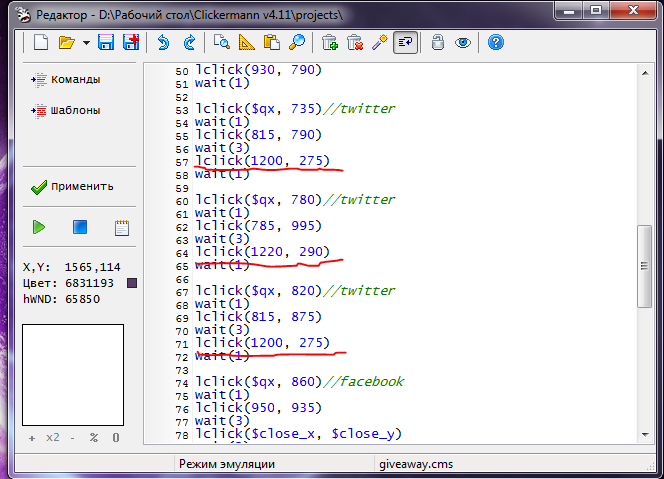664x479 pixels.
Task: Click wait(3) on line 63
Action: click(222, 239)
